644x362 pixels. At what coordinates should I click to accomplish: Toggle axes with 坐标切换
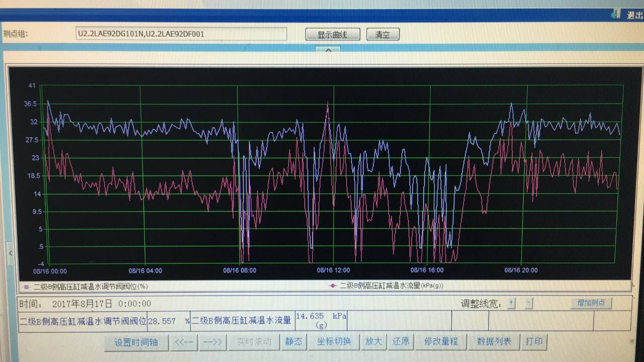[x=334, y=341]
